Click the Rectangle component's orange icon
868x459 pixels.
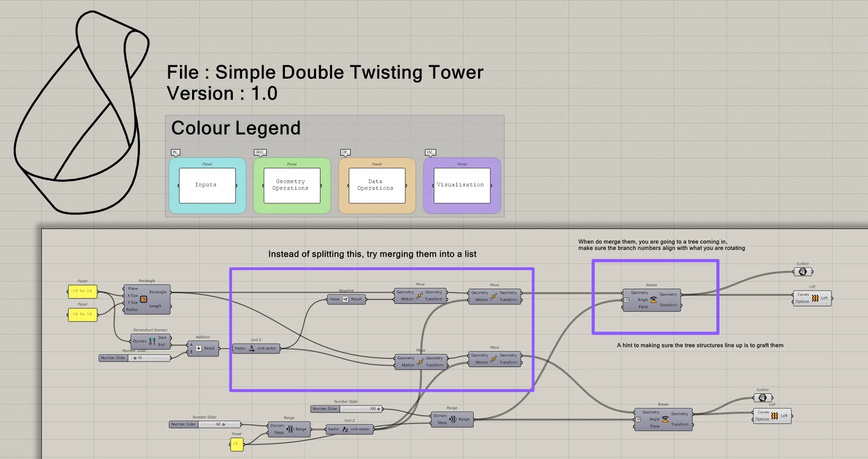[x=143, y=299]
